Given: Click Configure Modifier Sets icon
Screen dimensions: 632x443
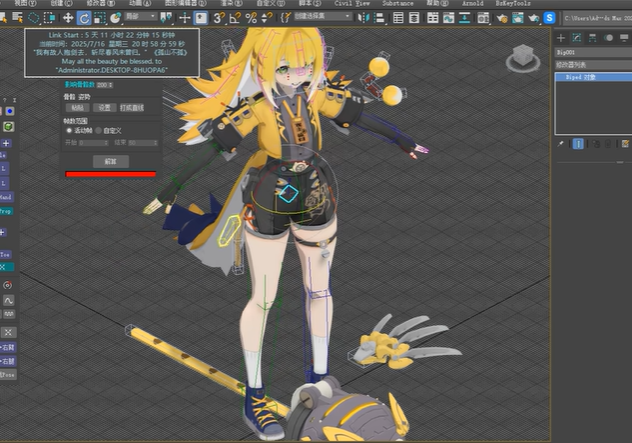Looking at the screenshot, I should point(625,144).
